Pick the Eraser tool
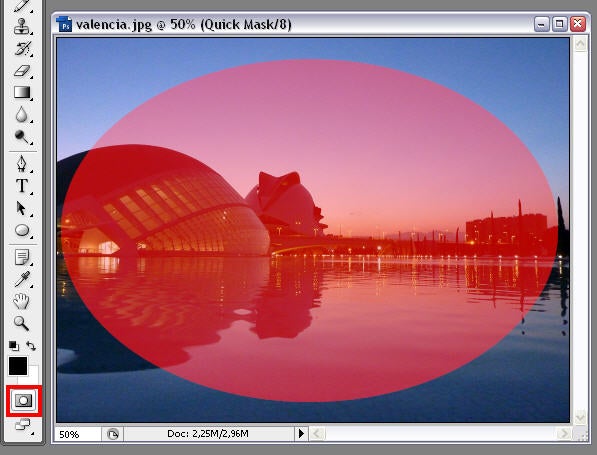 tap(22, 71)
